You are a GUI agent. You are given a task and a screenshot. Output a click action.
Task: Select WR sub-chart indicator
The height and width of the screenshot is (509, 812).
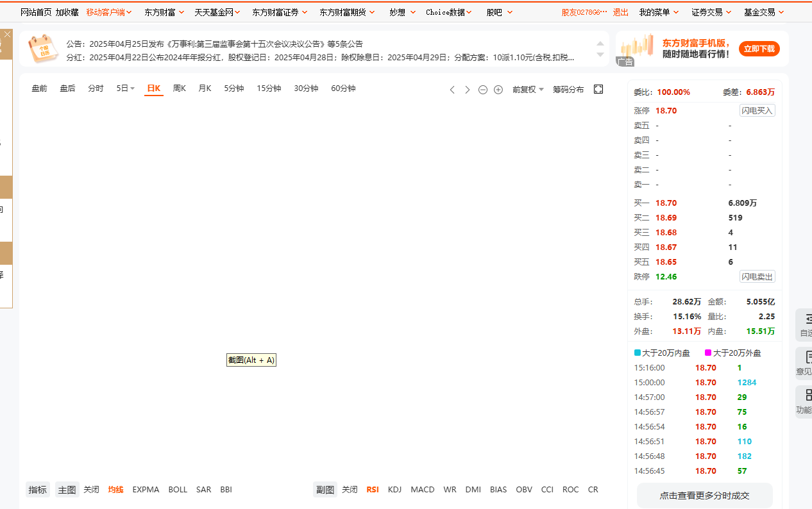450,490
